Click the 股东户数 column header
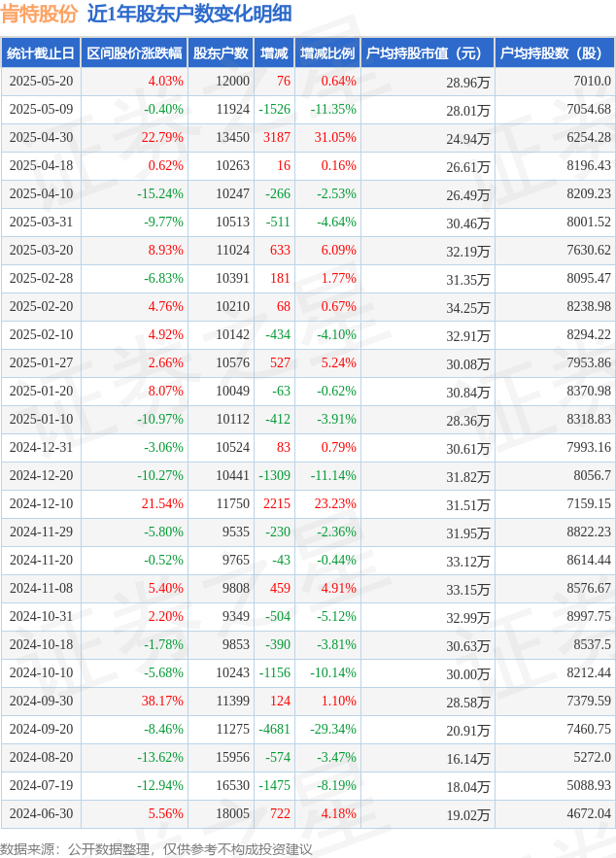 (221, 53)
